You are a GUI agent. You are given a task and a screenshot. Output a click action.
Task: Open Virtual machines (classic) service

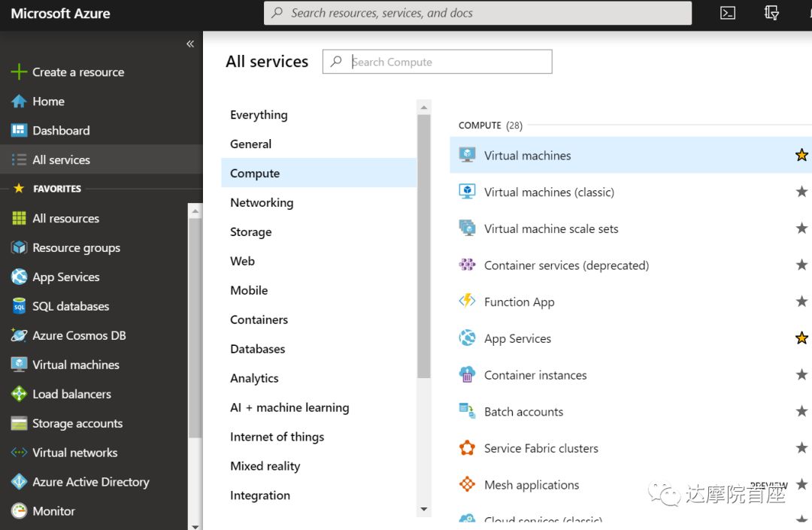pos(549,192)
